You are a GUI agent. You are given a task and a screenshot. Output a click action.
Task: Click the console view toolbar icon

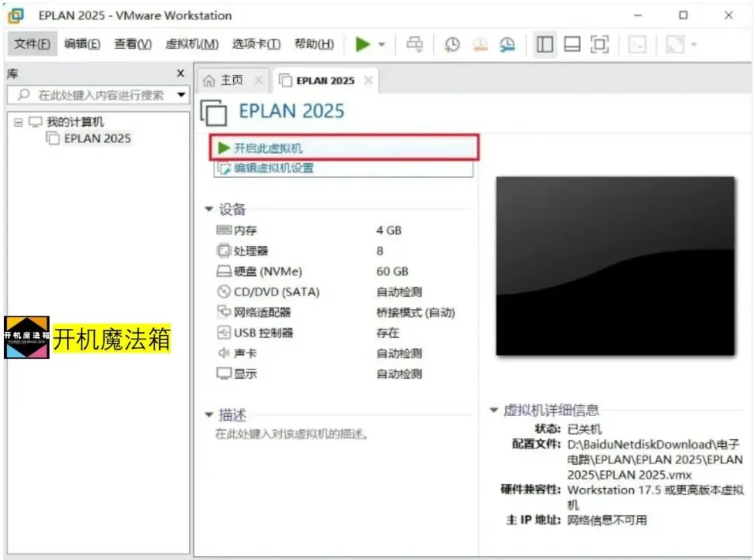click(x=637, y=44)
